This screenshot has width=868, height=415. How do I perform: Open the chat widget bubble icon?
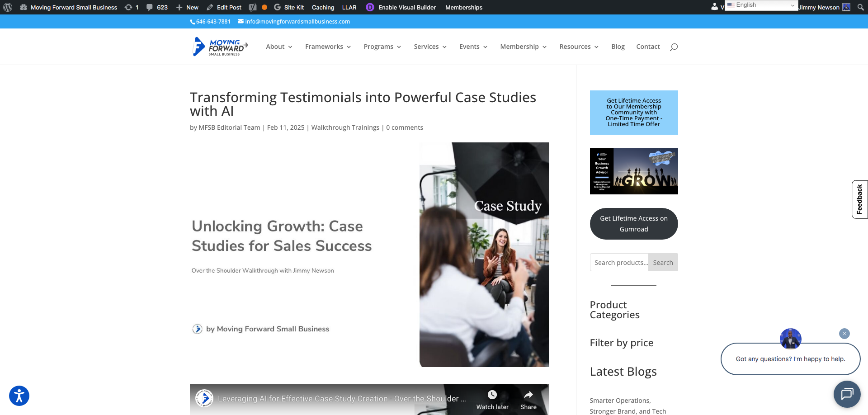(847, 394)
